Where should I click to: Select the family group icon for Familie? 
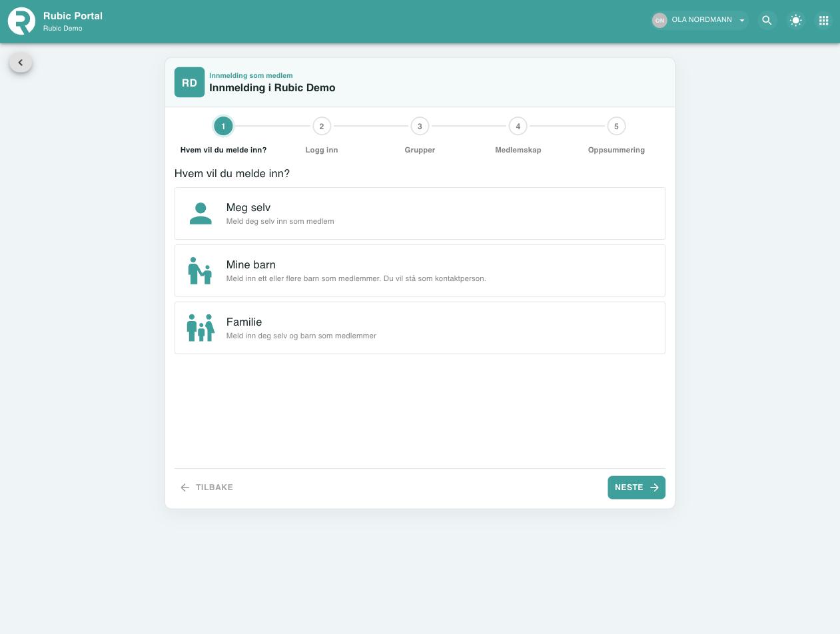[201, 328]
